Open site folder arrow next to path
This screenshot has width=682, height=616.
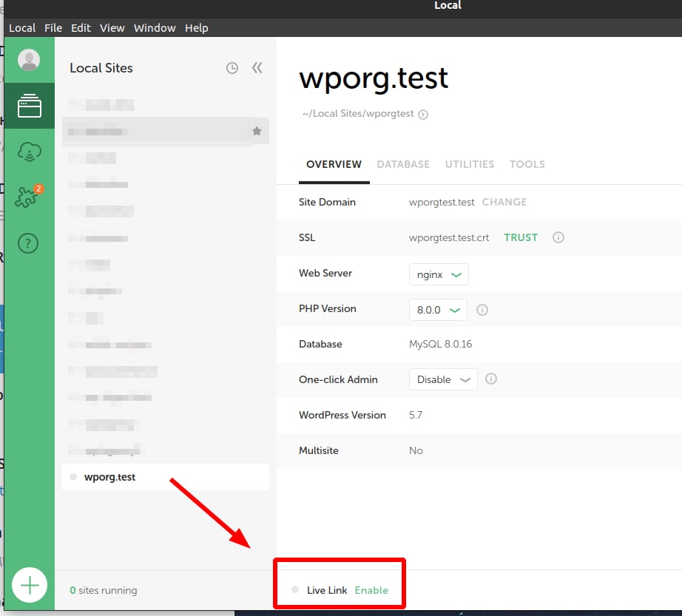point(423,115)
